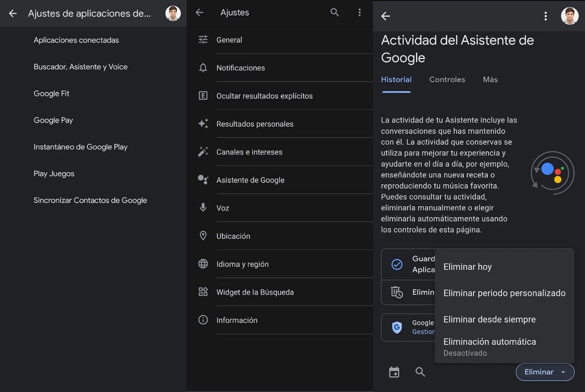
Task: Click the General sliders icon
Action: 203,40
